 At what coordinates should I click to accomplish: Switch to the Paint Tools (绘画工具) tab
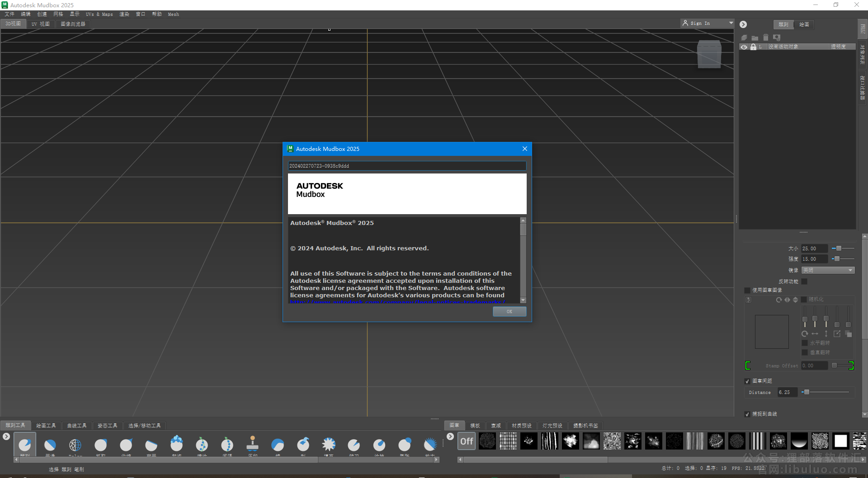click(x=46, y=426)
